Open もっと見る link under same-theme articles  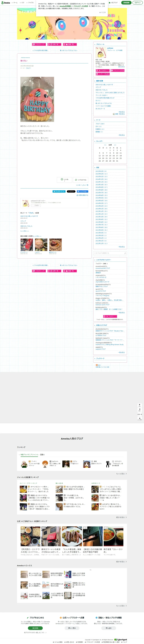pyautogui.click(x=24, y=231)
